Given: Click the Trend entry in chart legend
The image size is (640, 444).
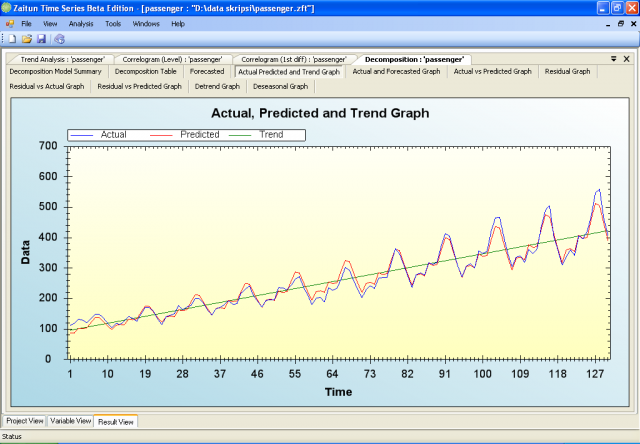Looking at the screenshot, I should point(271,134).
